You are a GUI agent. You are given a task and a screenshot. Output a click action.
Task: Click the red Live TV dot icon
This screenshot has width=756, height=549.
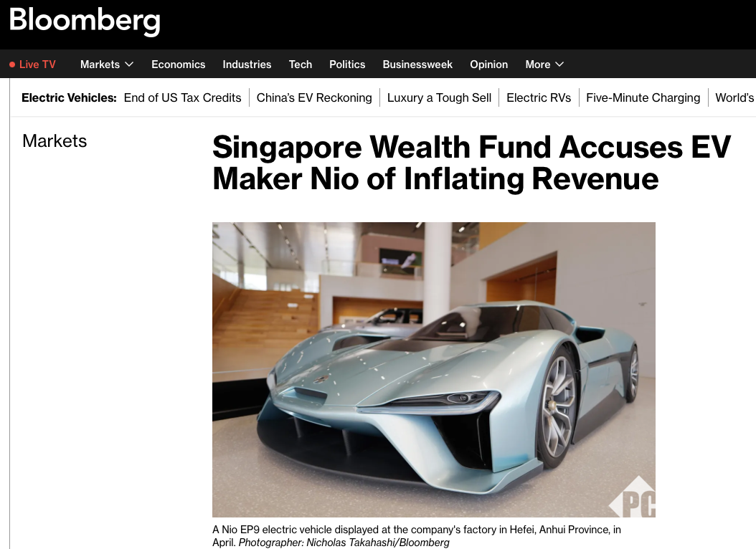coord(12,65)
